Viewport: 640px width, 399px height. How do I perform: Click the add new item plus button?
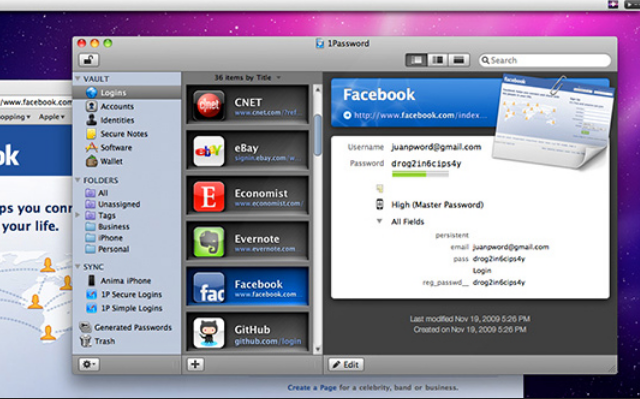click(195, 364)
